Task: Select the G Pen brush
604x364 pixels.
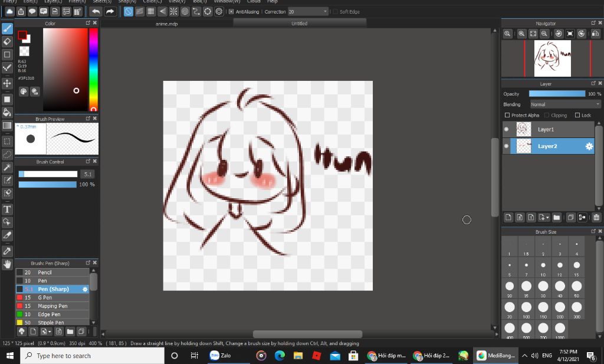Action: click(52, 297)
